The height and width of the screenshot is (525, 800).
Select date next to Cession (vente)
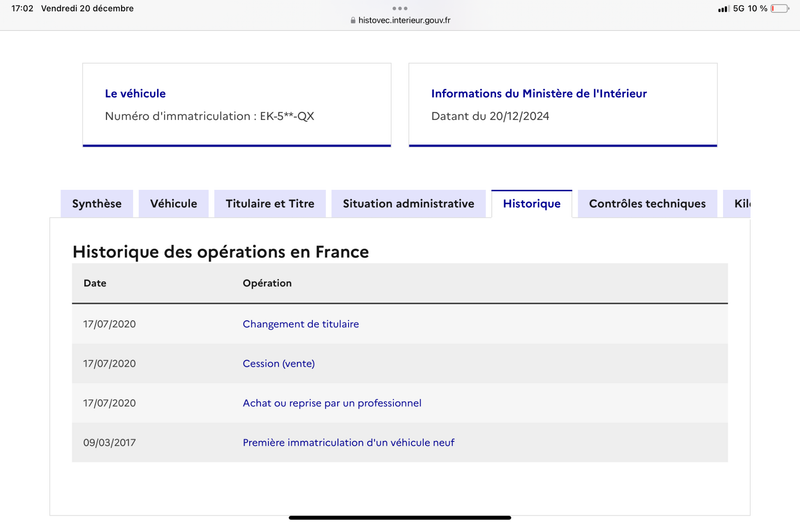110,363
